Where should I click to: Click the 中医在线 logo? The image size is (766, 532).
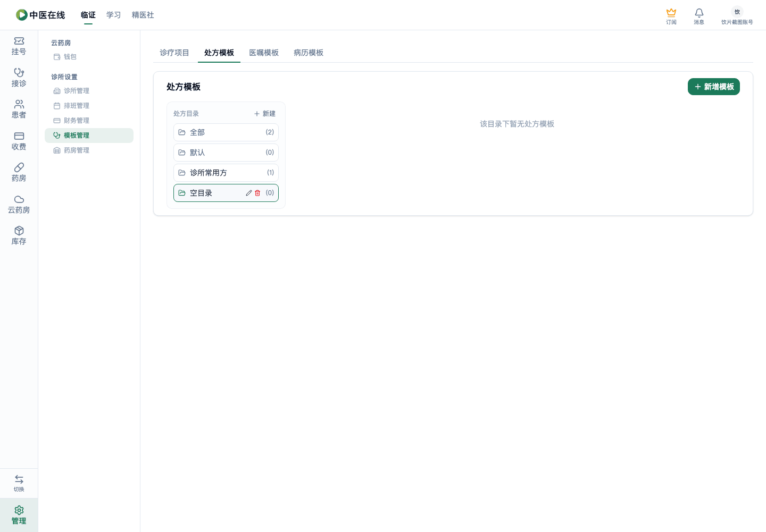pos(40,15)
